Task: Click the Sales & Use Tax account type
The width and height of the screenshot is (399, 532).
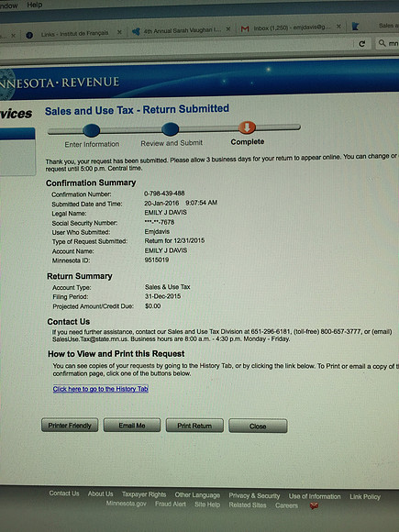Action: [168, 287]
